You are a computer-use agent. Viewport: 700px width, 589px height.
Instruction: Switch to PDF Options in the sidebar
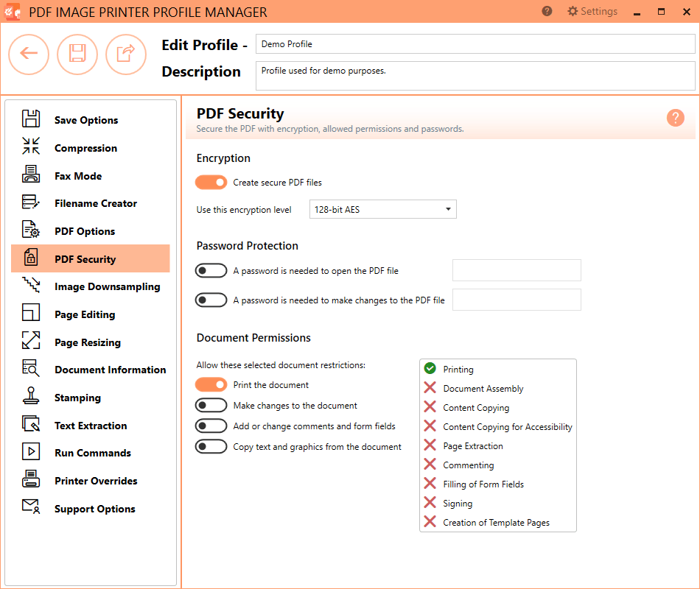[30, 230]
